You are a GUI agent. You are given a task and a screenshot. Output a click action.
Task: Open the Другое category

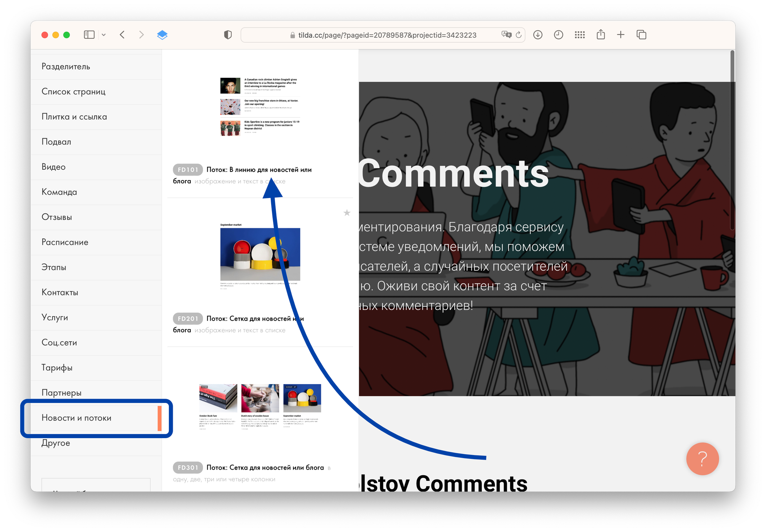[96, 443]
